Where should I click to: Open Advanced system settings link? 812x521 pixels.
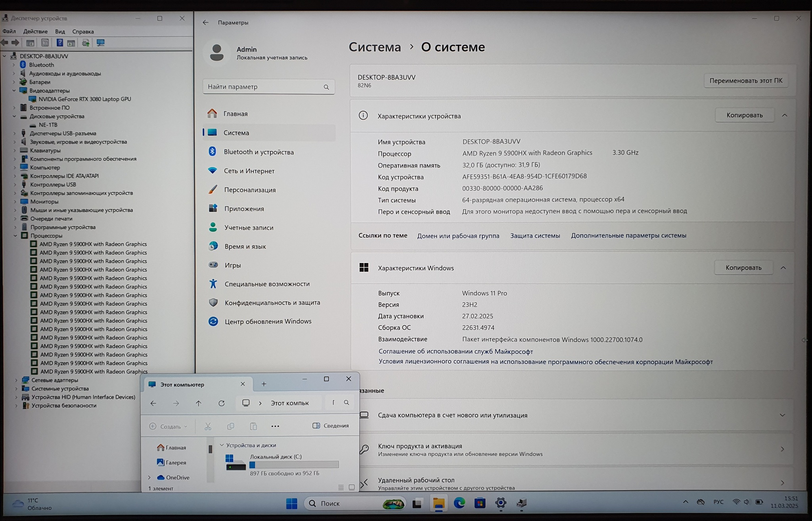628,235
